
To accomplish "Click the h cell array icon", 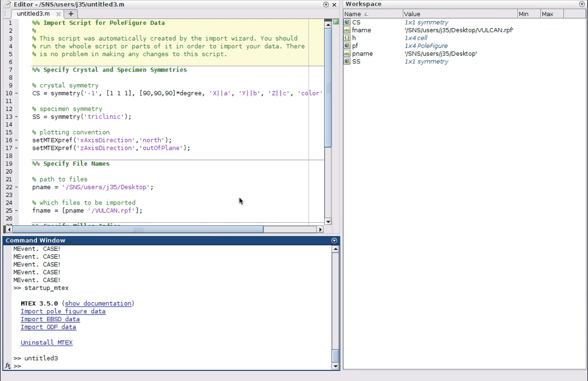I will click(x=347, y=38).
